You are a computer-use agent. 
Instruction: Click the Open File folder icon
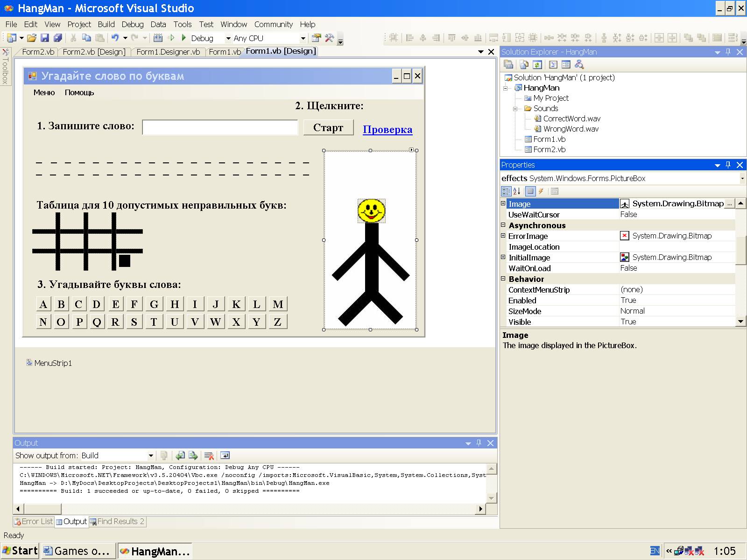pyautogui.click(x=31, y=38)
